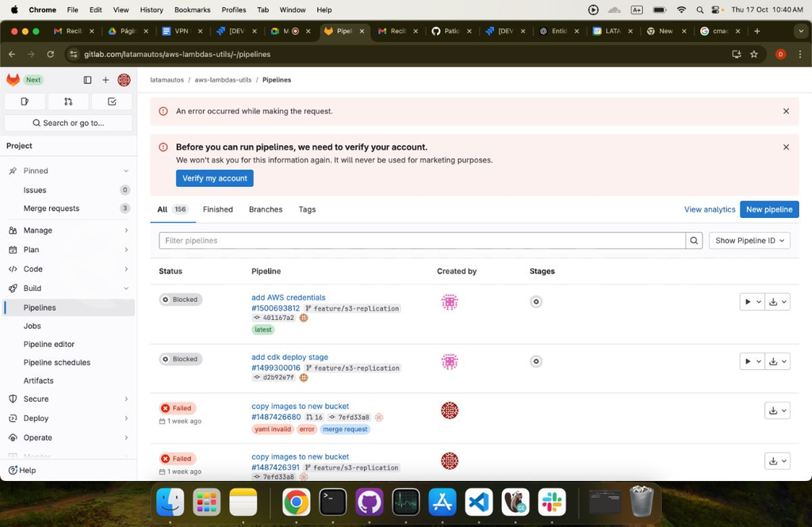Open Slack from the Dock

tap(552, 502)
